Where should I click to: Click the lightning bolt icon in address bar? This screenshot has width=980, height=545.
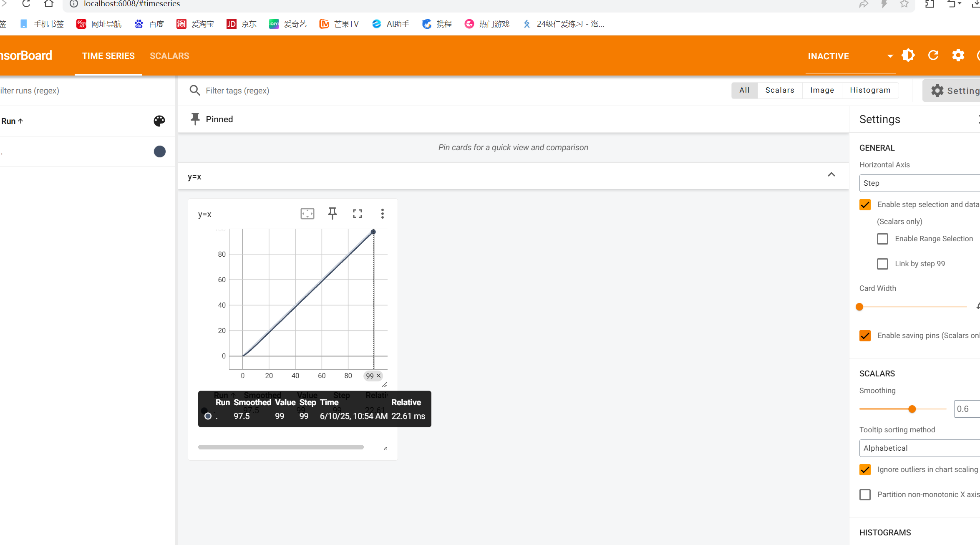(884, 4)
